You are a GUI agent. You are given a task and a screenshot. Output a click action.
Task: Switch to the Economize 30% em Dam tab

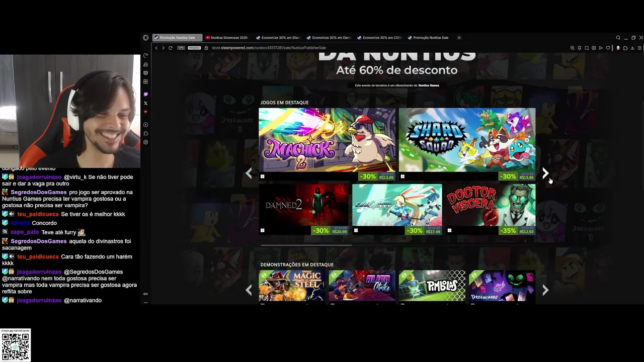pyautogui.click(x=328, y=38)
